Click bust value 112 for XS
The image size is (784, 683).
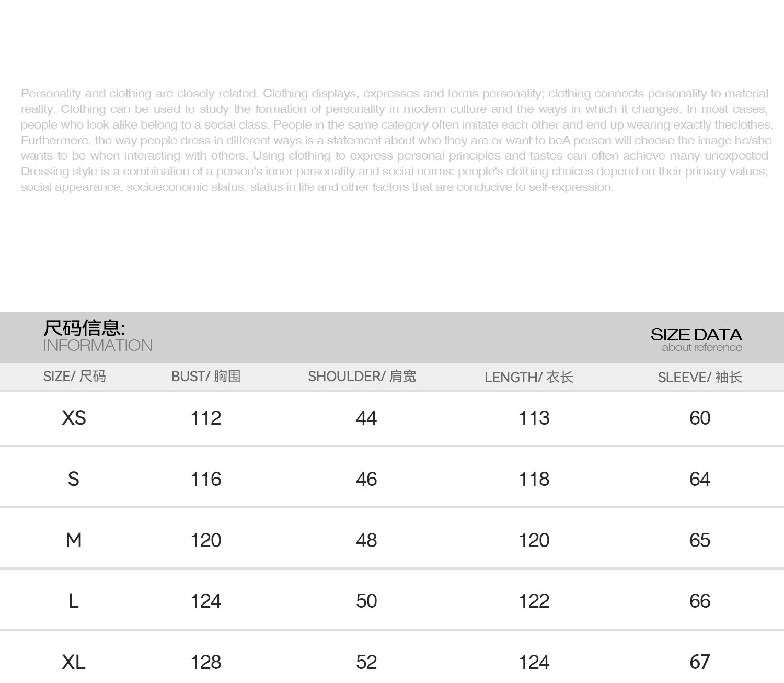(x=206, y=418)
